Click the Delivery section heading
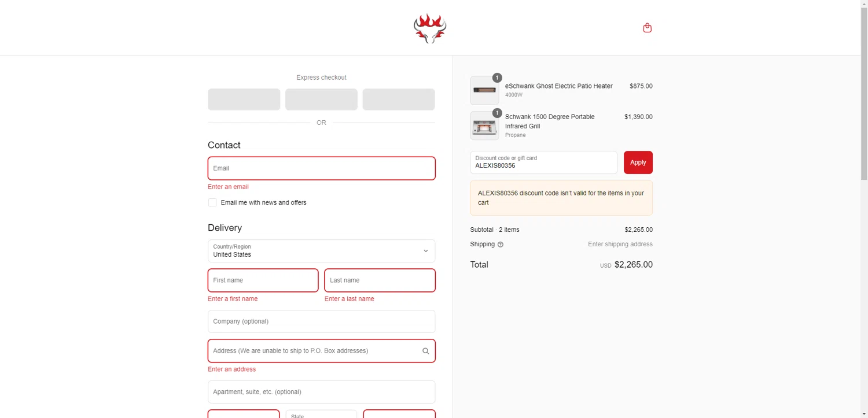Viewport: 868px width, 418px height. pos(225,228)
